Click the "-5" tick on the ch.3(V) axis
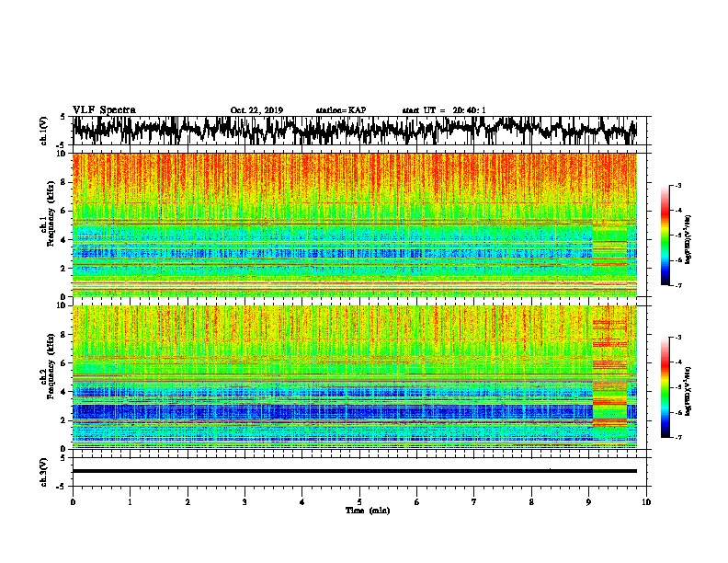 62,487
